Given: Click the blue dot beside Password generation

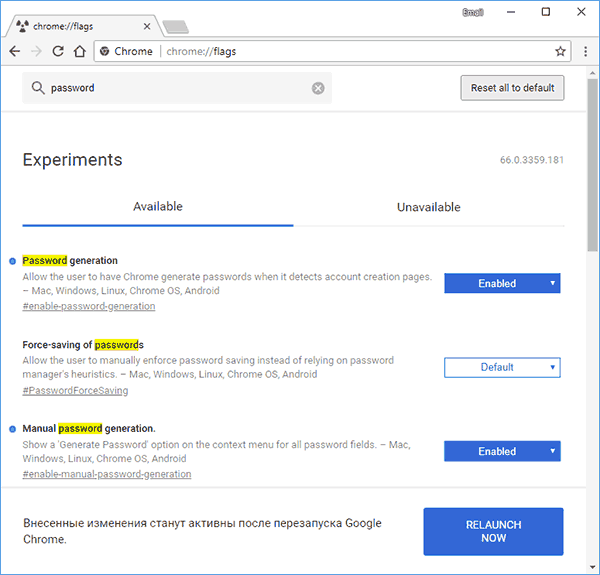Looking at the screenshot, I should (x=13, y=261).
